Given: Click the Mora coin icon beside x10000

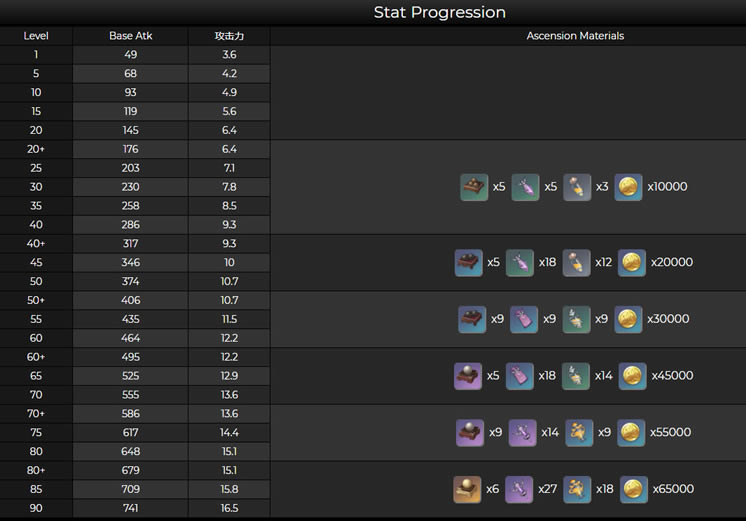Looking at the screenshot, I should (x=628, y=187).
